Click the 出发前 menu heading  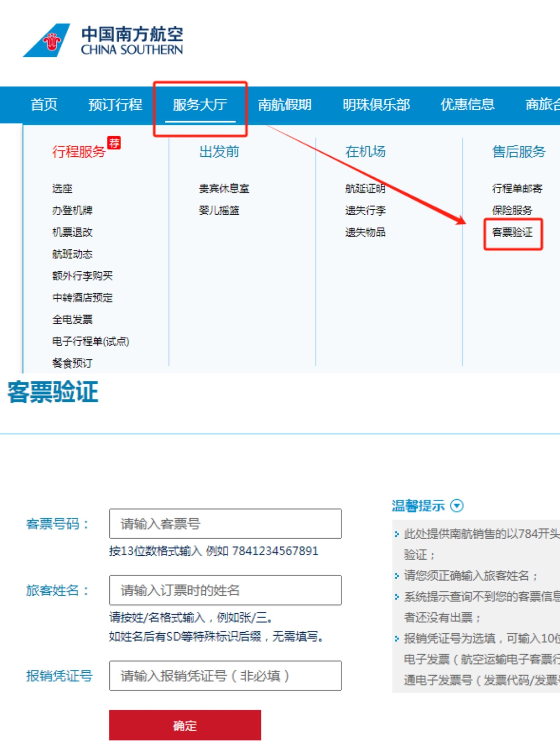click(x=219, y=152)
